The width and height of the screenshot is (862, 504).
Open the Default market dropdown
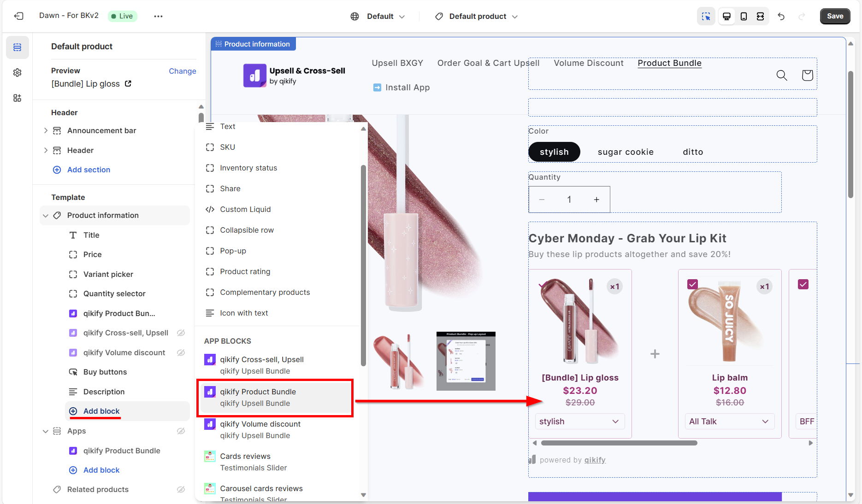(x=378, y=16)
